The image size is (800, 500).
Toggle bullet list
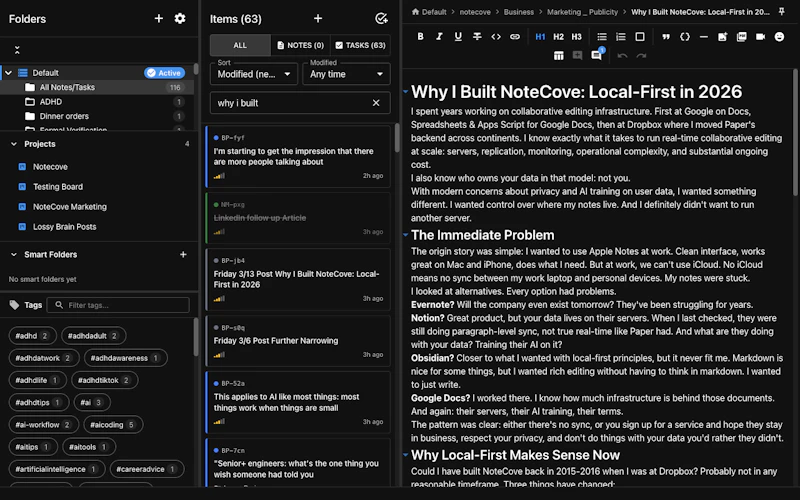pos(602,36)
